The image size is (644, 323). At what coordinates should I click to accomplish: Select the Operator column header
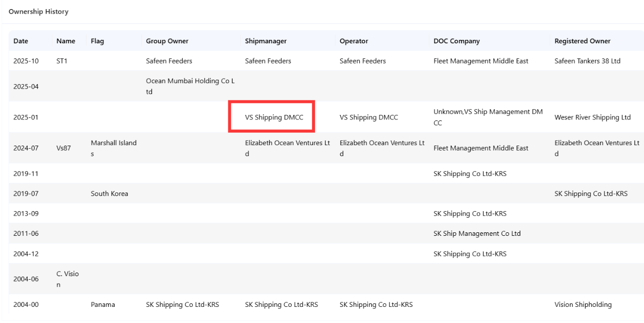point(354,41)
